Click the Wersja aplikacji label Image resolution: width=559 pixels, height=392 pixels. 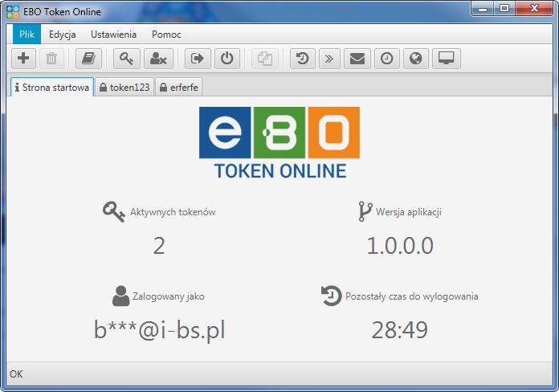coord(409,212)
